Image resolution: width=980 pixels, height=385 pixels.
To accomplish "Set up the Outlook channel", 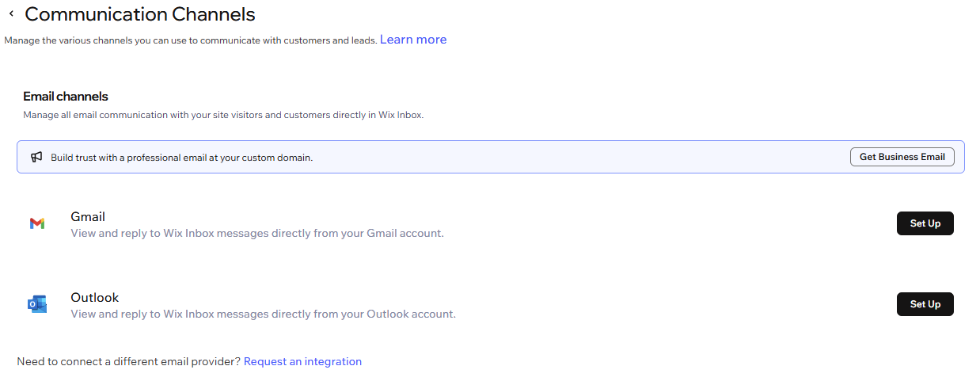I will pos(925,304).
